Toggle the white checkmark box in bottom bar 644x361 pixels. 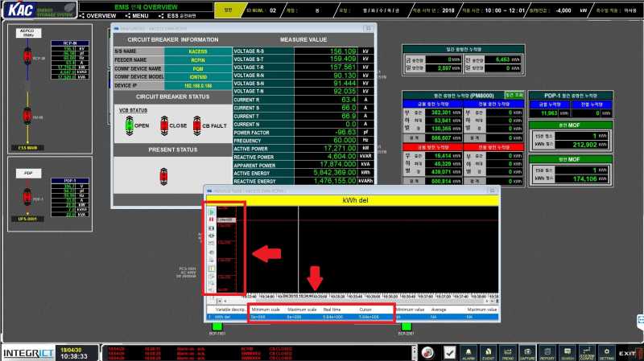[449, 353]
